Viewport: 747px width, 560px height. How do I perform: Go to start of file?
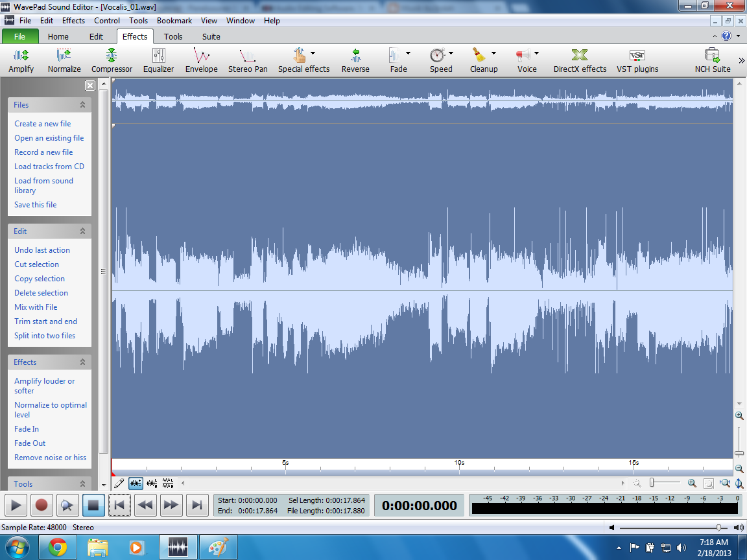tap(119, 506)
